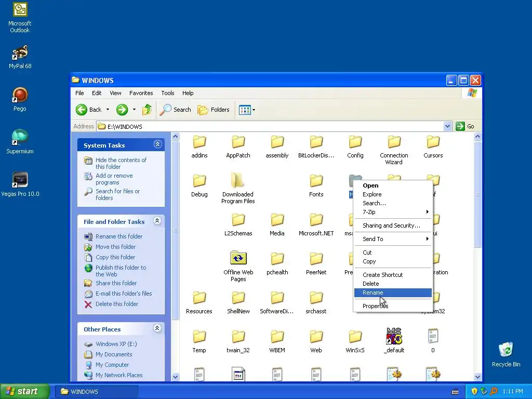532x399 pixels.
Task: Select the Config folder
Action: coord(355,147)
